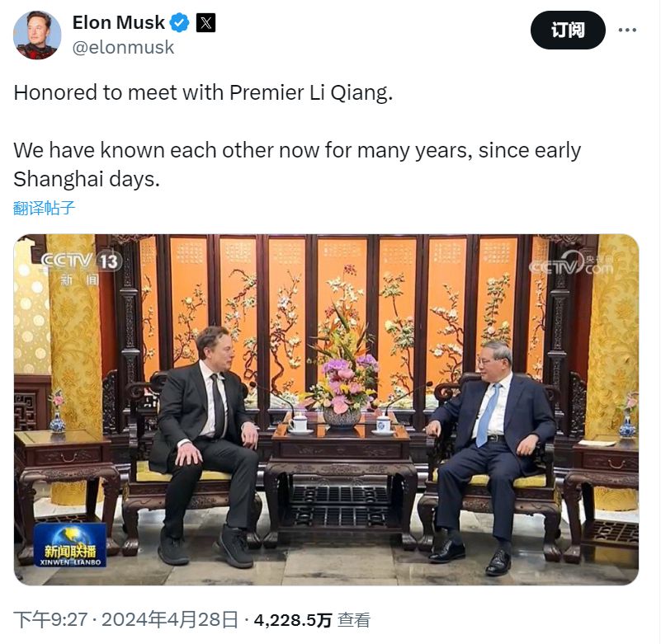The width and height of the screenshot is (661, 644).
Task: Click the 2024年4月28日 date
Action: click(x=169, y=620)
